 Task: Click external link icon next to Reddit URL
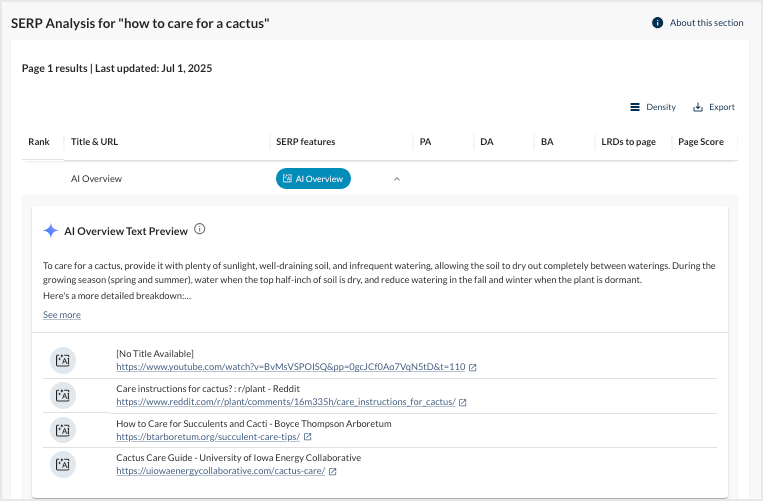coord(463,402)
